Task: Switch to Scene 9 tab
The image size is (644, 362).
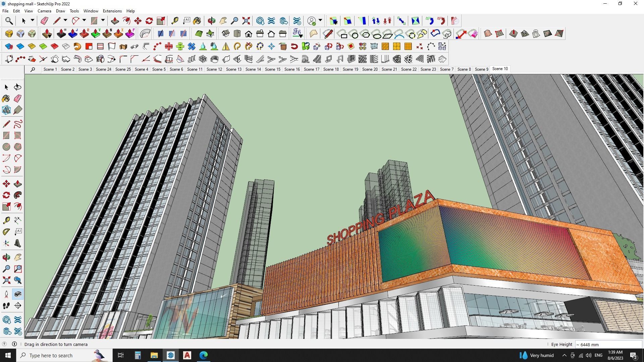Action: click(x=481, y=69)
